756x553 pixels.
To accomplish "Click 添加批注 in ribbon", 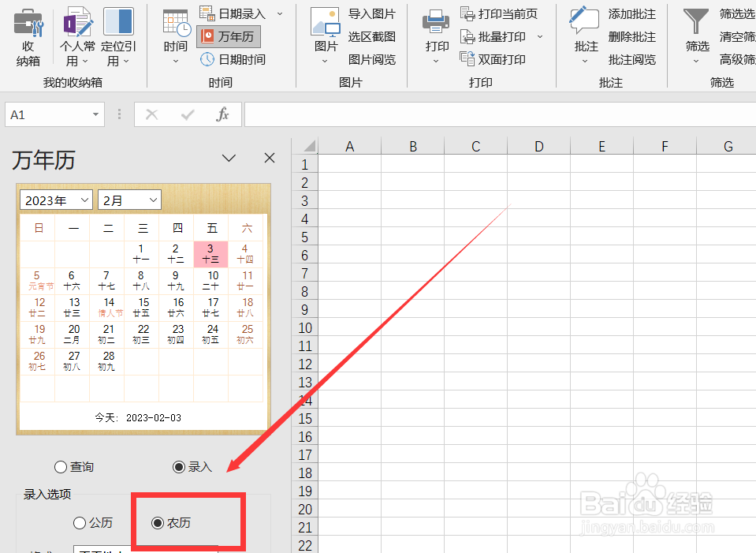I will pyautogui.click(x=631, y=14).
